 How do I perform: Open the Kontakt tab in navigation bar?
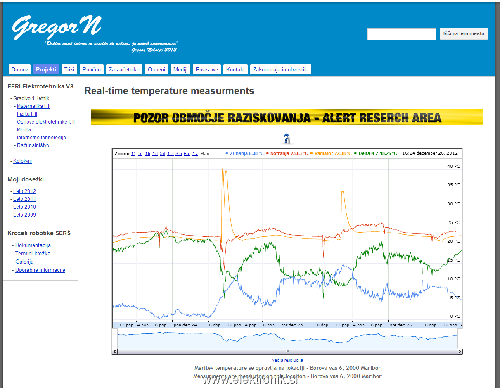(235, 69)
